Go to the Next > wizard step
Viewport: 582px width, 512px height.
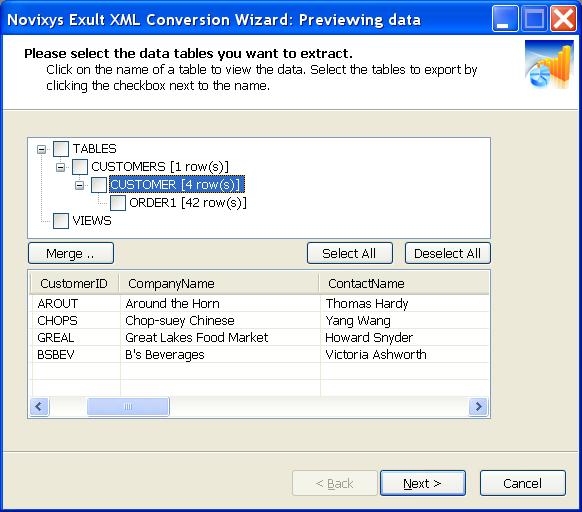(423, 483)
